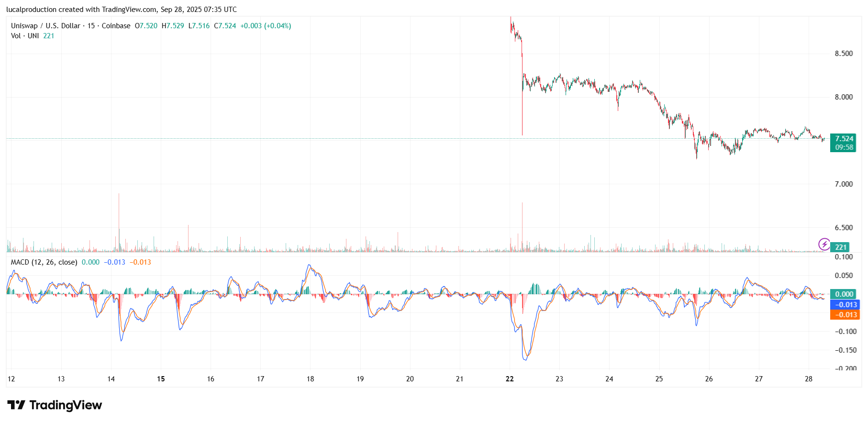Click the MACD (12, 26, close) legend
868x423 pixels.
tap(44, 262)
